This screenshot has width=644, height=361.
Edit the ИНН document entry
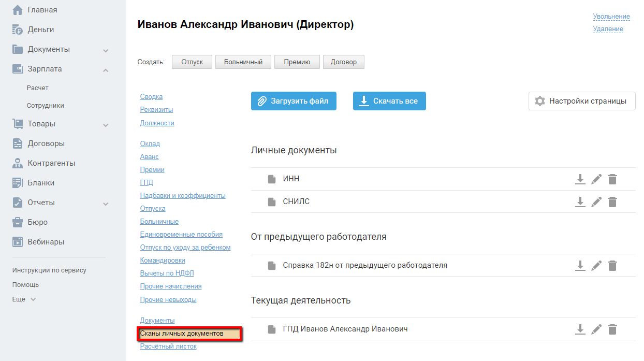(596, 179)
